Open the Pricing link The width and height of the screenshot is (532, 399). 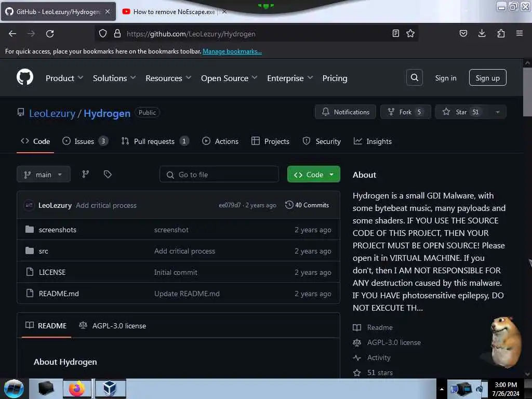335,78
